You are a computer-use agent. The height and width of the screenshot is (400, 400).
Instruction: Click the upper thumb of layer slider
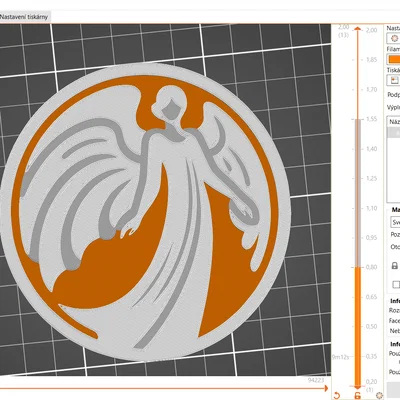[x=357, y=29]
